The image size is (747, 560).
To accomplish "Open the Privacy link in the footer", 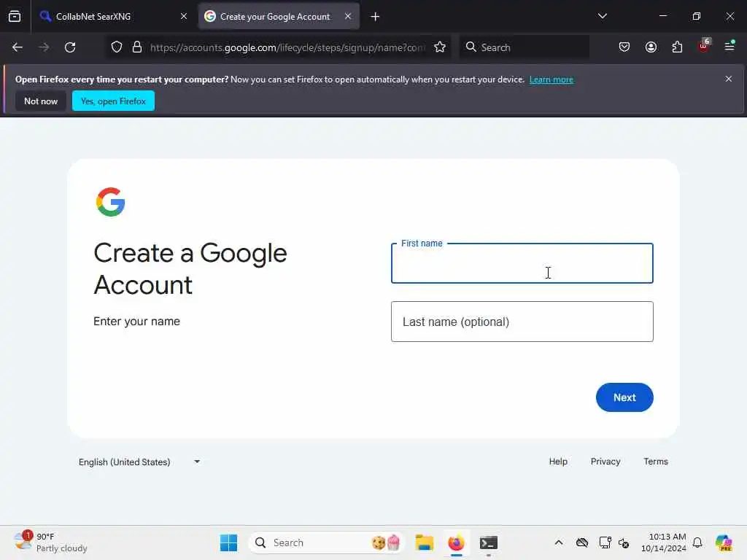I will click(x=605, y=462).
